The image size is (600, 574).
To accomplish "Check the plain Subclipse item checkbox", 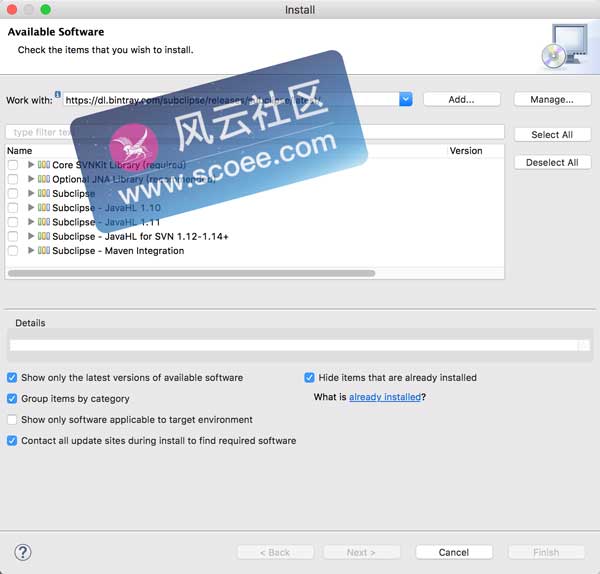I will tap(13, 194).
